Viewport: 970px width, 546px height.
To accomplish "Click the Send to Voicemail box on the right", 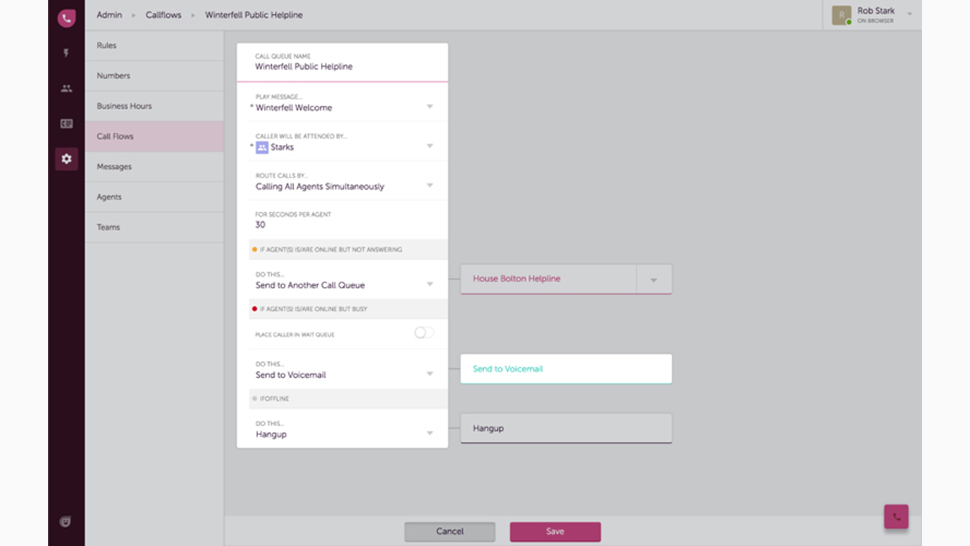I will point(566,369).
